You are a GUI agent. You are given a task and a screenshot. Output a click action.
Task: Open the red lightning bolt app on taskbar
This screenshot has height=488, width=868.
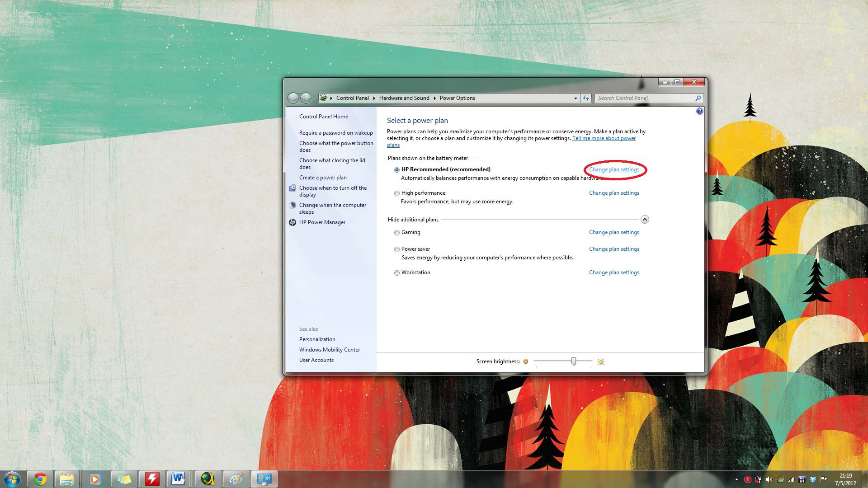click(152, 479)
